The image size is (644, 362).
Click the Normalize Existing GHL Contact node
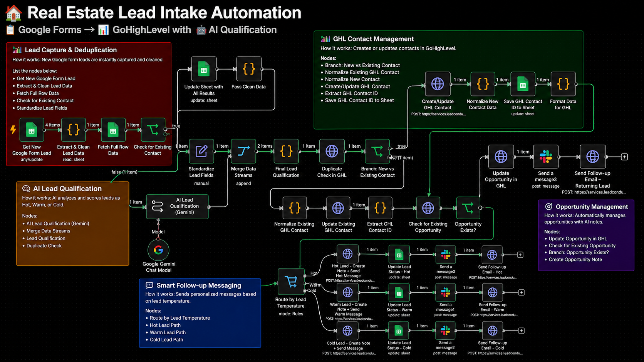click(x=295, y=208)
